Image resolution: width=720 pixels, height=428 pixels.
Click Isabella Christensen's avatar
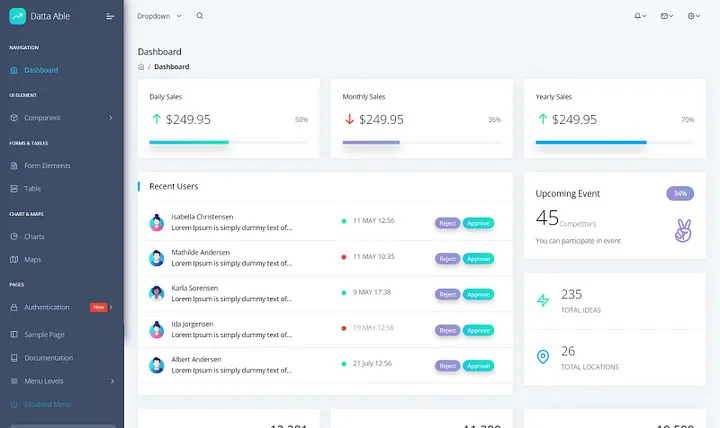pos(157,223)
